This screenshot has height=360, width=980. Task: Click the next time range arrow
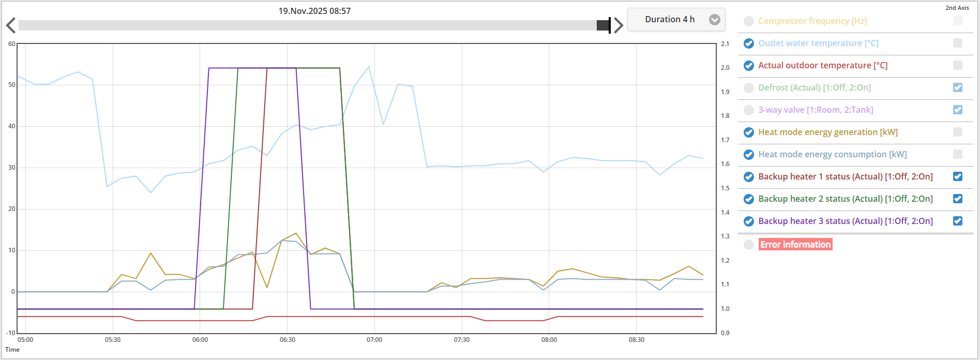coord(618,25)
